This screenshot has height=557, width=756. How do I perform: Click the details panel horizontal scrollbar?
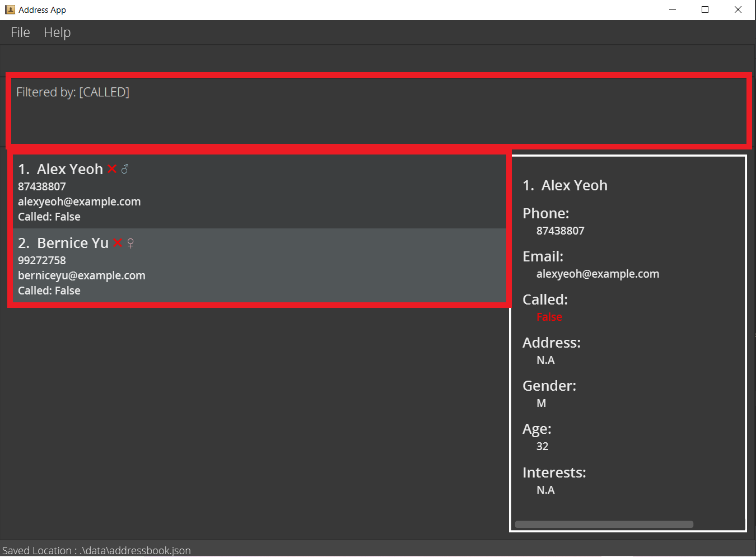point(604,525)
